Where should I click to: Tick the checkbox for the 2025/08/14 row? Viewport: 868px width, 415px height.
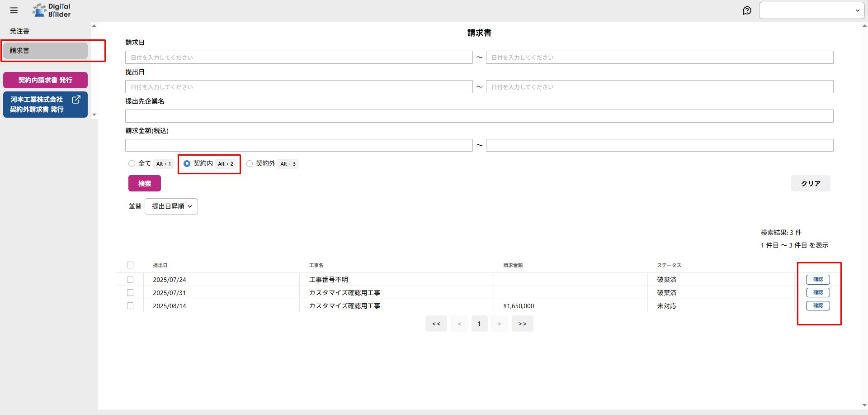point(130,306)
